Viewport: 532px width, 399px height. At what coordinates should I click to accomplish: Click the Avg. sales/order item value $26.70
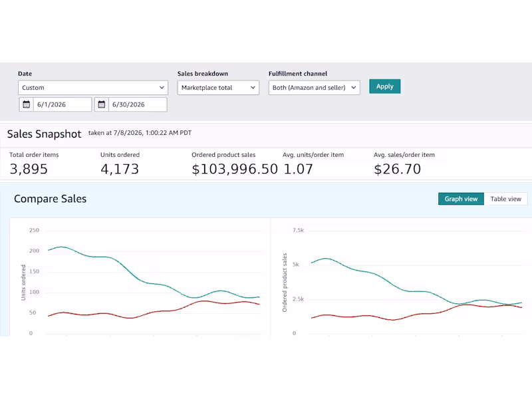397,169
